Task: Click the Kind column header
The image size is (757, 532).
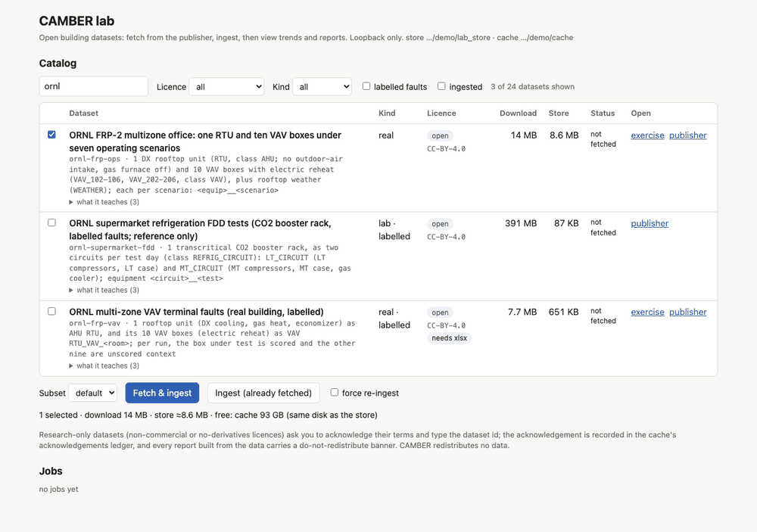Action: pyautogui.click(x=387, y=113)
